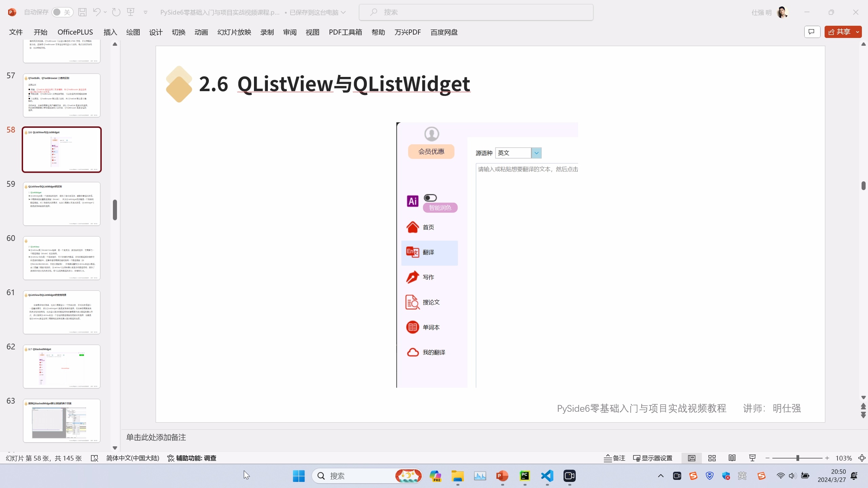
Task: Switch to the 审阅 ribbon tab
Action: point(289,32)
